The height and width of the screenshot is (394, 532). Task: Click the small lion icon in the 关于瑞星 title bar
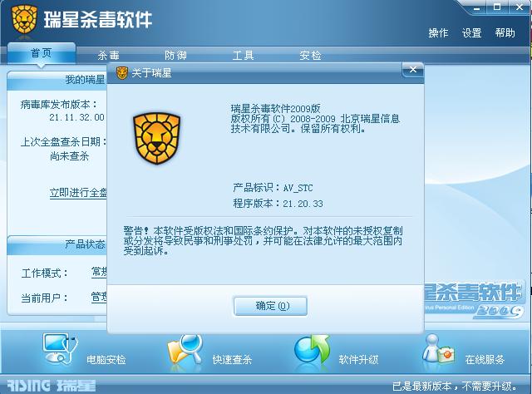pos(122,72)
